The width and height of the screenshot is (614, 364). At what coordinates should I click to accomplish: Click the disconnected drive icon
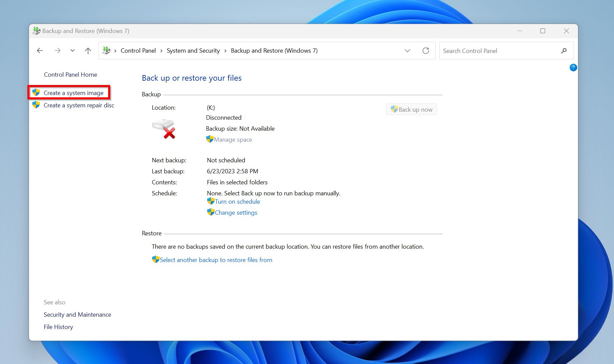(x=164, y=129)
